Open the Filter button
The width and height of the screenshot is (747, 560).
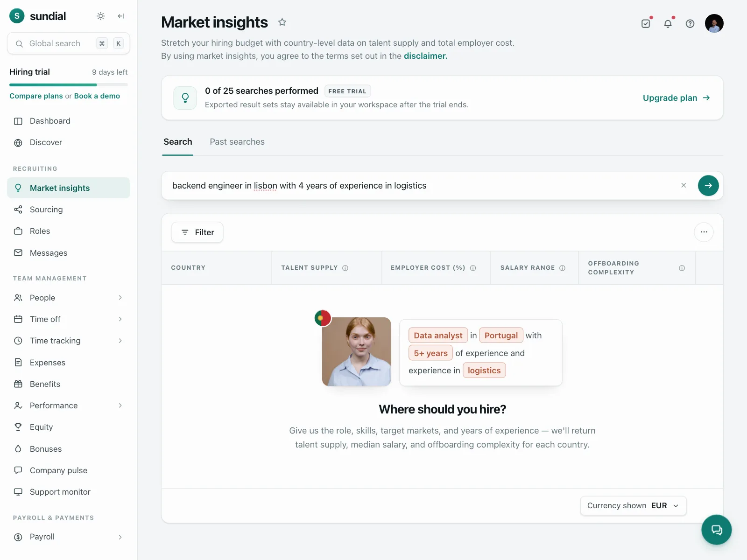point(197,232)
